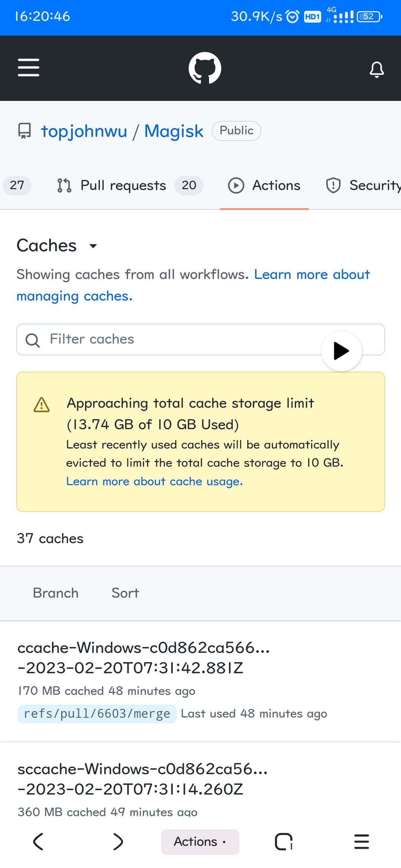Tap the GitHub Octocat logo

pos(205,68)
